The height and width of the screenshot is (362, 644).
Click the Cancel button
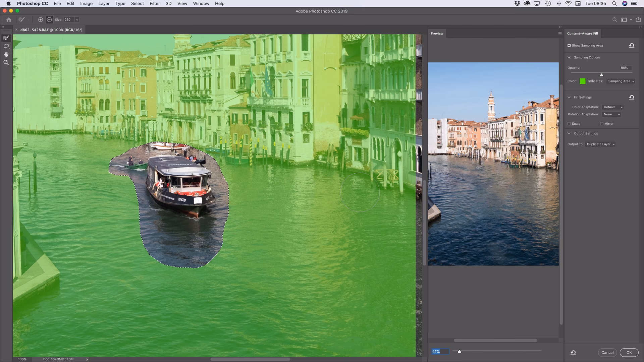(607, 352)
